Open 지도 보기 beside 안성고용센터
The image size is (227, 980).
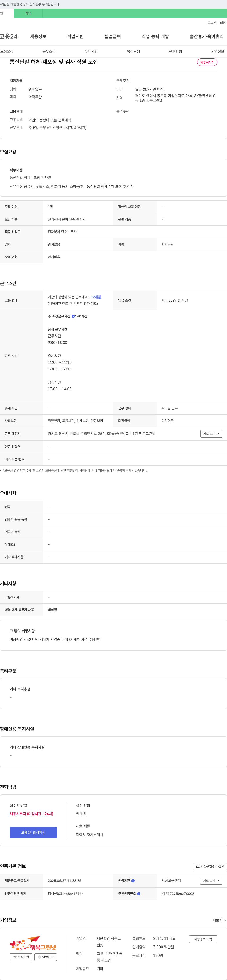211,881
